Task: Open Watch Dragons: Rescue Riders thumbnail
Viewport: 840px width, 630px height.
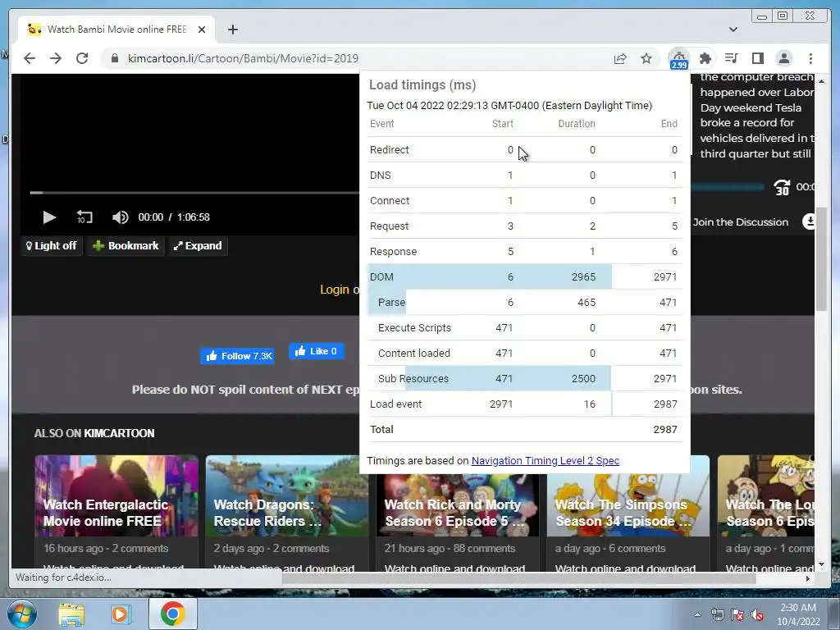Action: coord(286,496)
